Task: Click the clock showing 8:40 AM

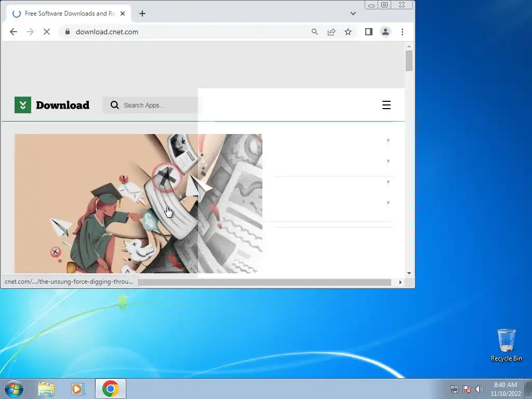Action: pyautogui.click(x=506, y=389)
